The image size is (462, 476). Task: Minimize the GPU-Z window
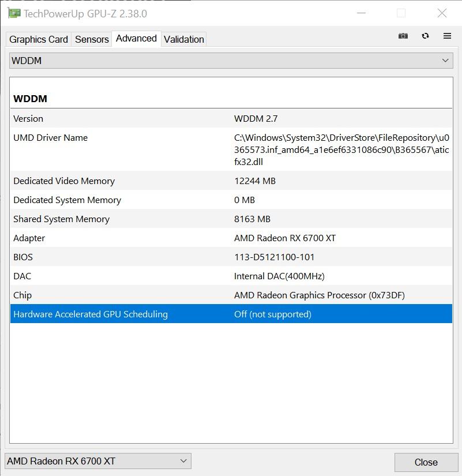(x=361, y=13)
